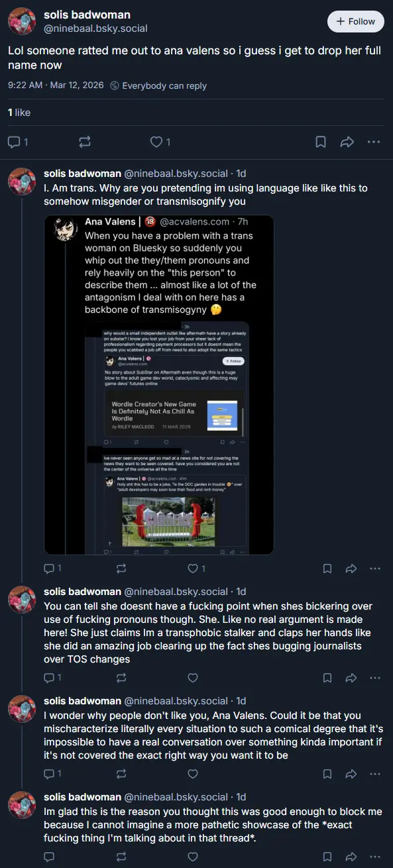Like the "I. Am trans" reply
Image resolution: width=393 pixels, height=868 pixels.
click(x=197, y=569)
